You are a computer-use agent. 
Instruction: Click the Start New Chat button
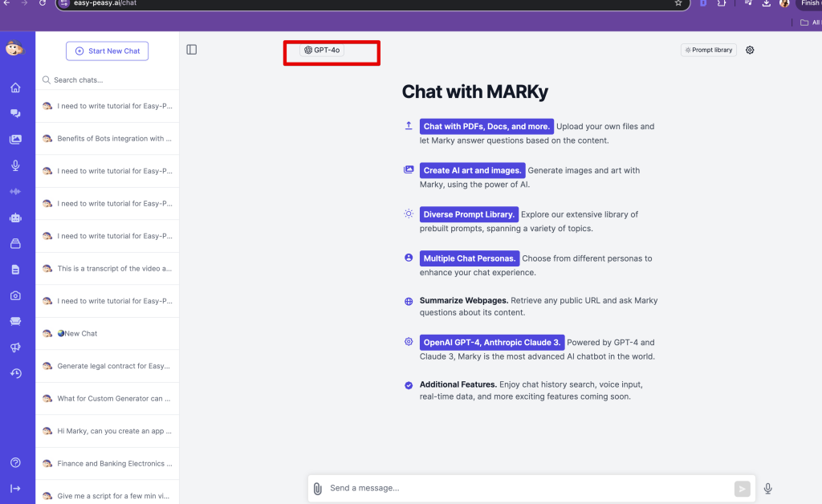coord(108,51)
